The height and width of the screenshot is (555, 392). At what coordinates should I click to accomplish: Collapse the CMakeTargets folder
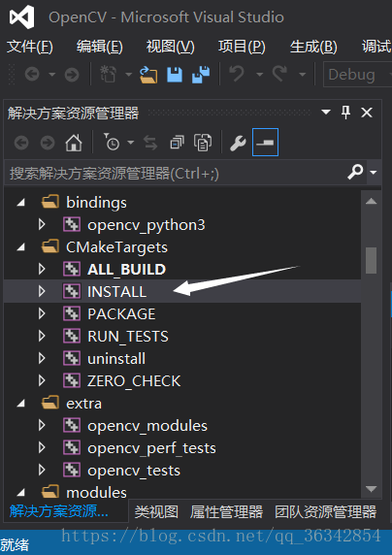click(21, 247)
